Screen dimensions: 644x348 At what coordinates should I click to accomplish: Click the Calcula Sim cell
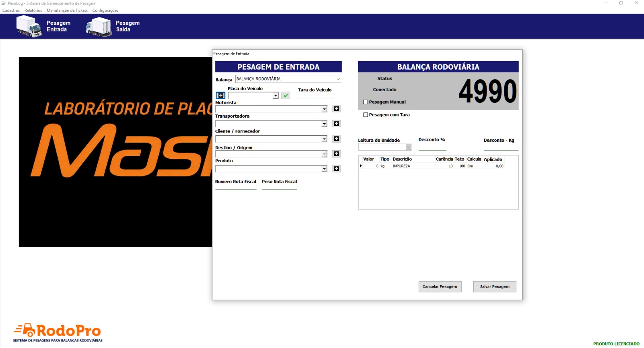click(x=474, y=166)
